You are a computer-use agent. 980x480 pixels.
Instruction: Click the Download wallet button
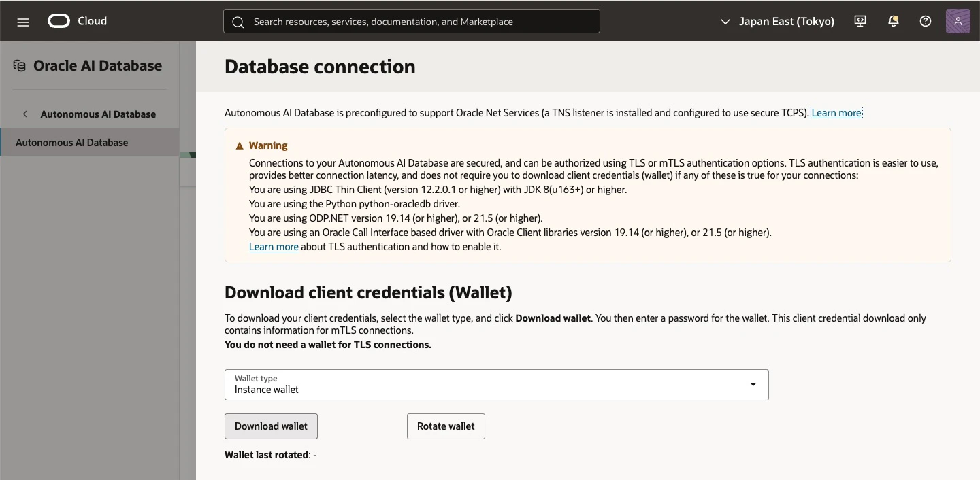point(271,426)
